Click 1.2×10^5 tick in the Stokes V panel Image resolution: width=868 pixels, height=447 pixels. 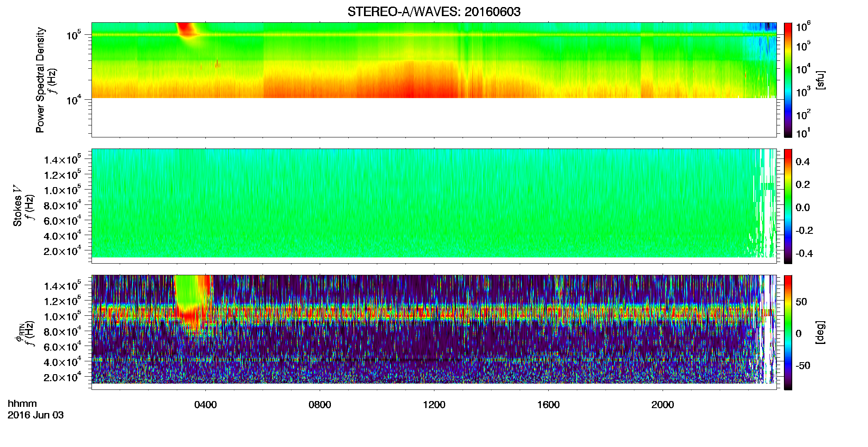[x=63, y=174]
